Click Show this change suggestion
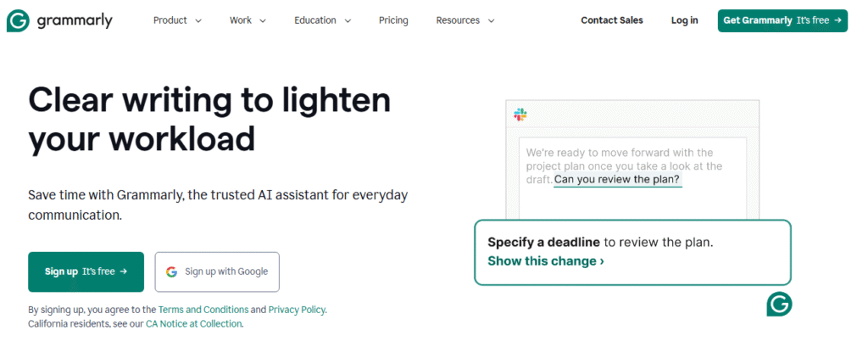Viewport: 868px width, 364px height. pos(546,261)
